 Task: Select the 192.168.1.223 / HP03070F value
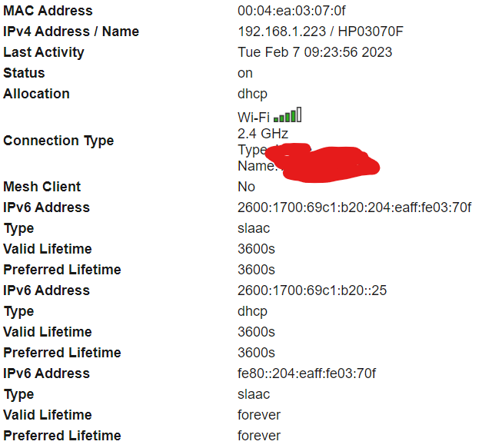321,32
